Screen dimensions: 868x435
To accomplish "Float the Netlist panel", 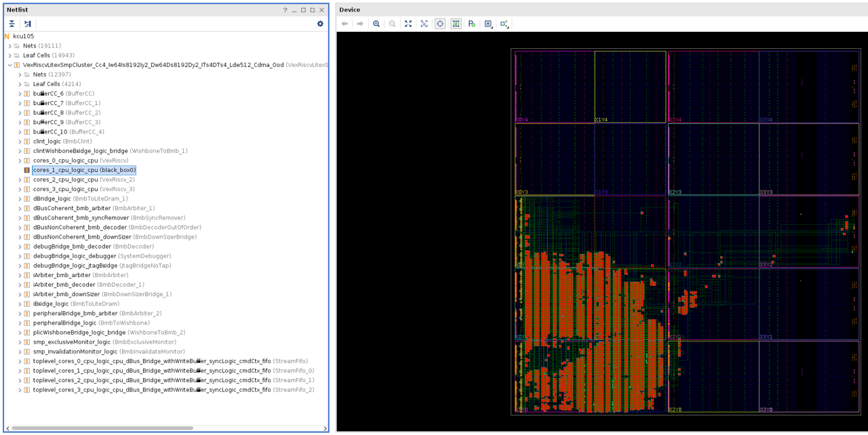I will (x=313, y=10).
